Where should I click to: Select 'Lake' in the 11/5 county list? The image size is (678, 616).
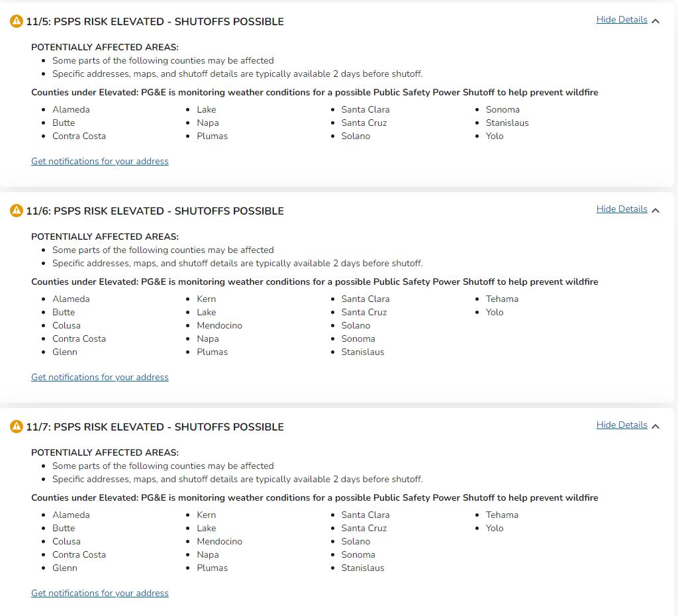(207, 109)
